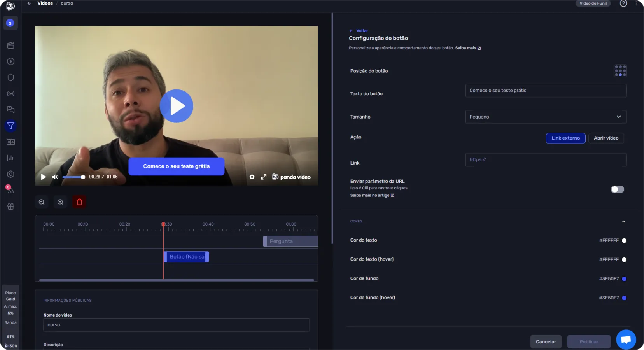The height and width of the screenshot is (350, 644).
Task: Click the small play control in player bar
Action: [x=44, y=177]
